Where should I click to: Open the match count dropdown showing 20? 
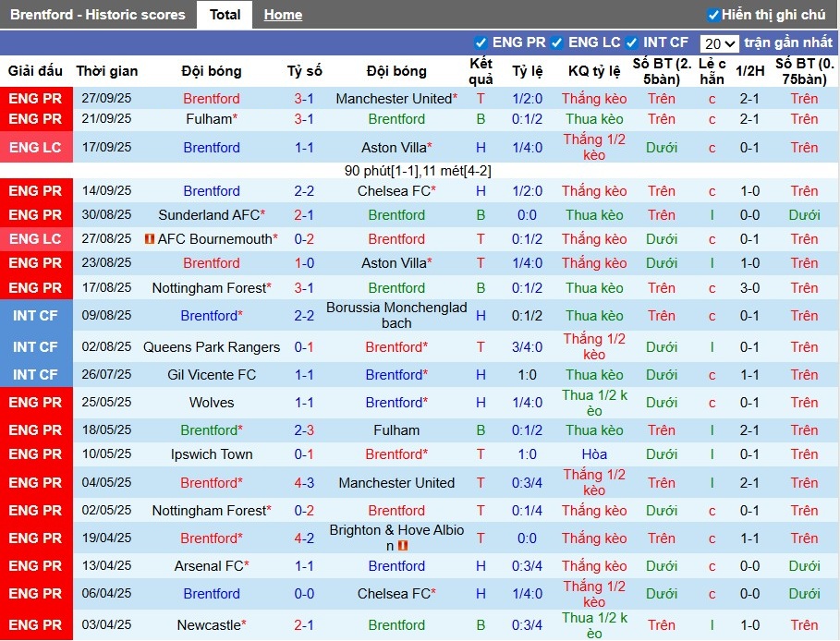(720, 42)
